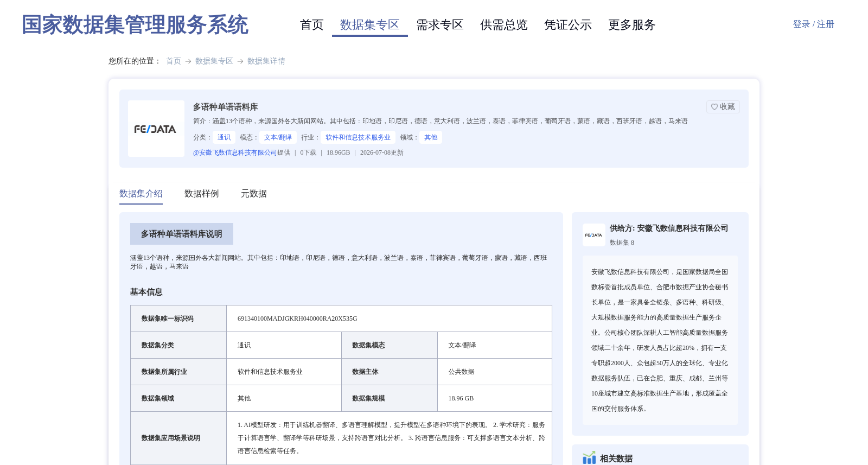Click the 18.96GB size text in header card
868x465 pixels.
(x=339, y=152)
